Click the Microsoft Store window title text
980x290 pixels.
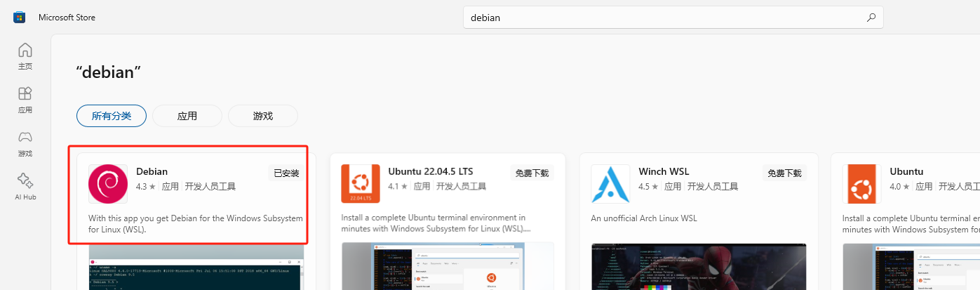coord(67,18)
